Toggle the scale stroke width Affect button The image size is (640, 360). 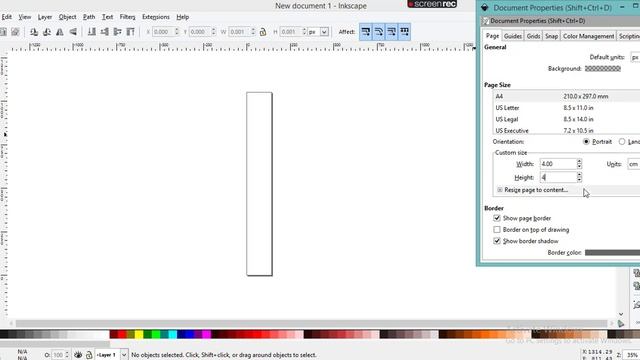(366, 31)
